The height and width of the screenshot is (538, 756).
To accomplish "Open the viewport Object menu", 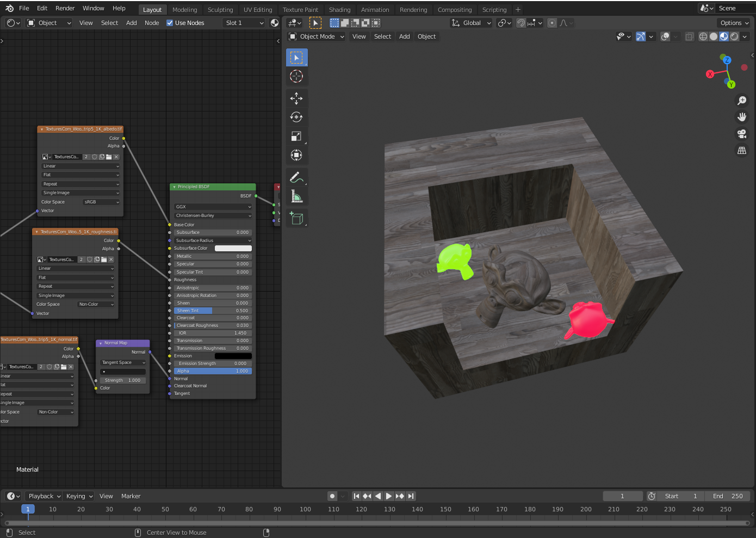I will pyautogui.click(x=426, y=36).
